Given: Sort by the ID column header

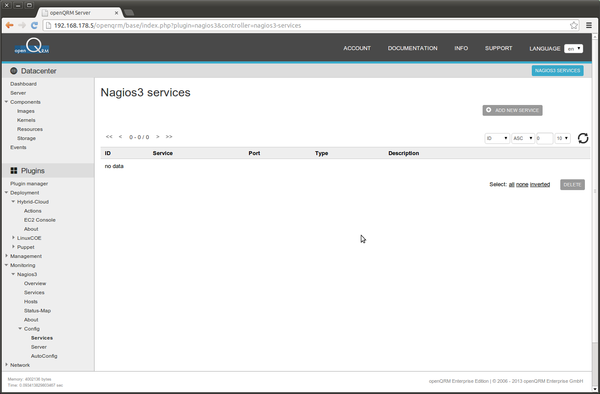Looking at the screenshot, I should (x=108, y=153).
